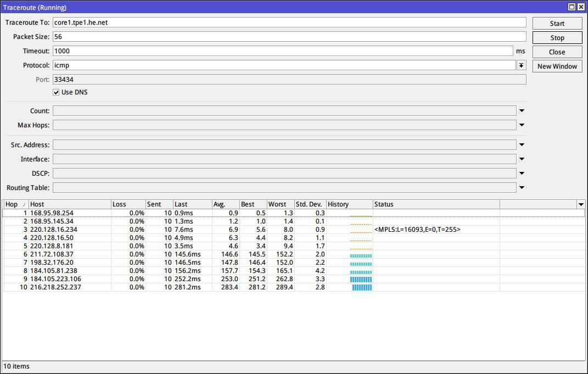
Task: Expand the DSCP field arrow
Action: pyautogui.click(x=522, y=174)
